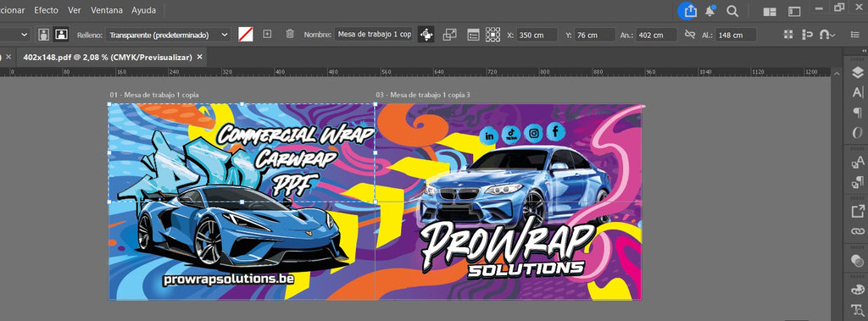Click the reference point grid
Screen dimensions: 868x321
click(492, 35)
